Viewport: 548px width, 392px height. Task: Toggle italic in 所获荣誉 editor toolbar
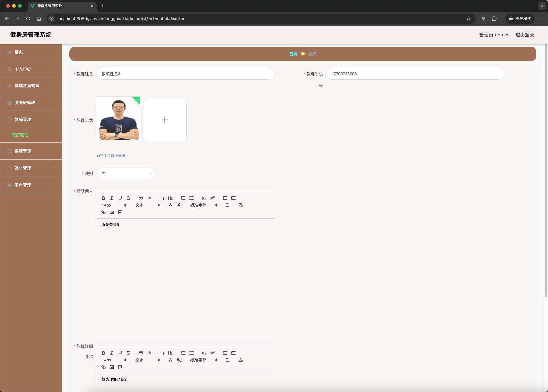pyautogui.click(x=112, y=198)
